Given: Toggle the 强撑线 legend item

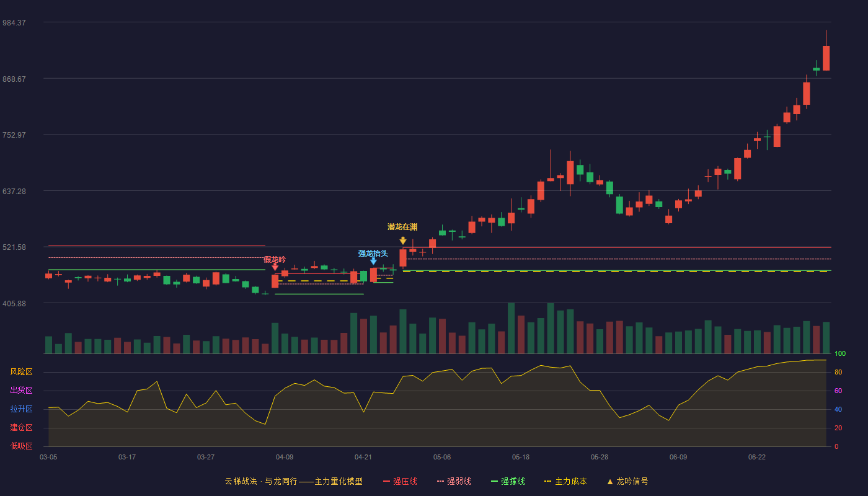Looking at the screenshot, I should click(508, 481).
